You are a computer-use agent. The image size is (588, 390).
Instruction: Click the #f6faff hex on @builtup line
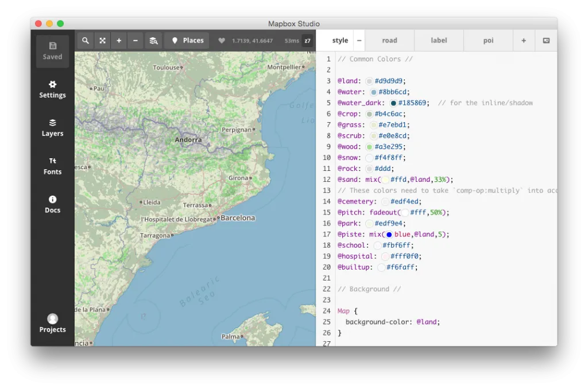(x=400, y=267)
